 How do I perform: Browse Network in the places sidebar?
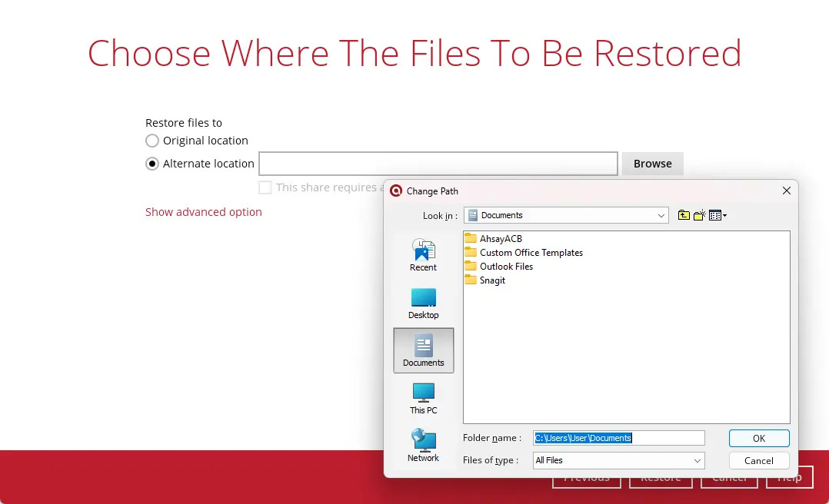pos(423,446)
